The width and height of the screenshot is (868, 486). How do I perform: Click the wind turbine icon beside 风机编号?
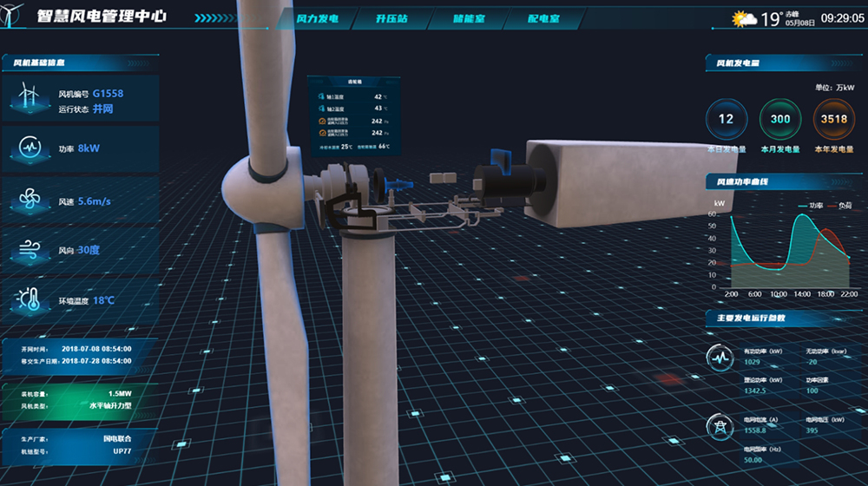pyautogui.click(x=29, y=97)
